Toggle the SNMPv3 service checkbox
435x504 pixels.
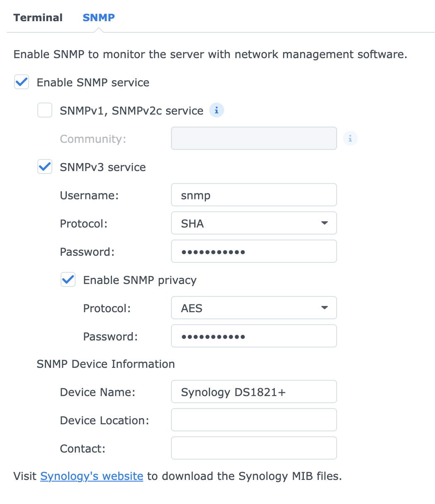click(45, 167)
